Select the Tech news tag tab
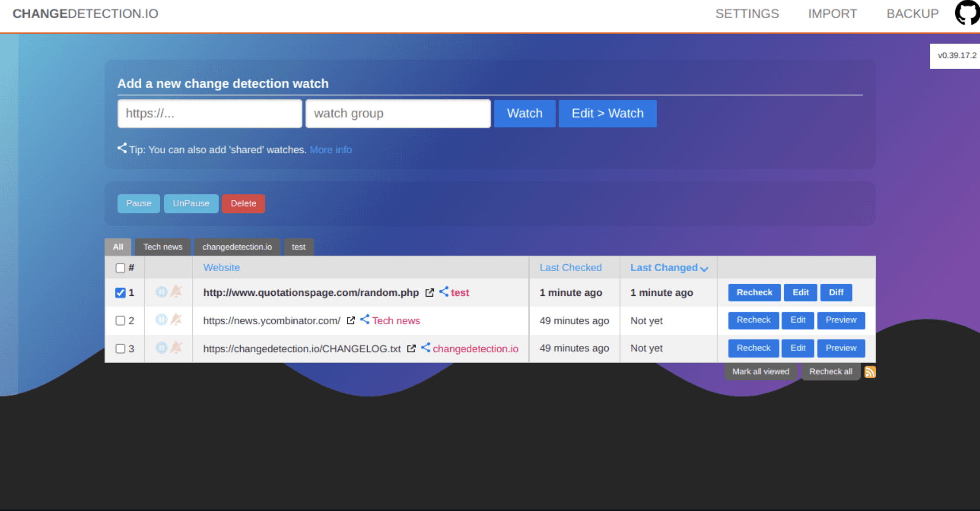The height and width of the screenshot is (511, 980). click(x=163, y=247)
